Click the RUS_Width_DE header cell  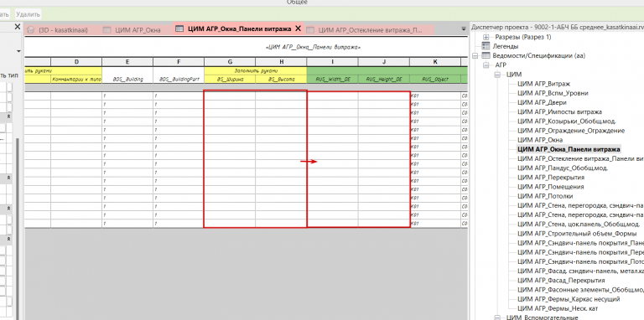tap(332, 80)
